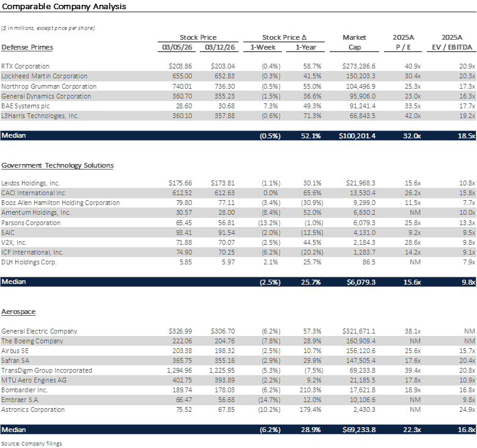
Task: Click the Defense Primes section heading
Action: (27, 47)
